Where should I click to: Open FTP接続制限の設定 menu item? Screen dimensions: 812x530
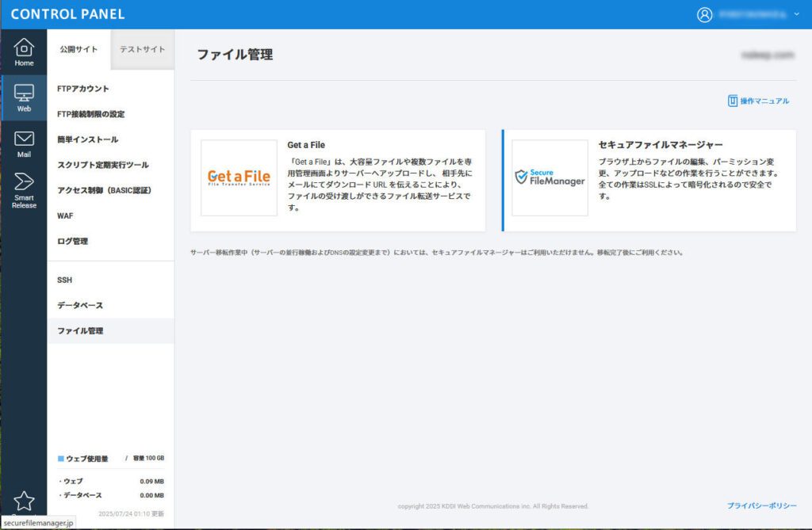tap(90, 114)
